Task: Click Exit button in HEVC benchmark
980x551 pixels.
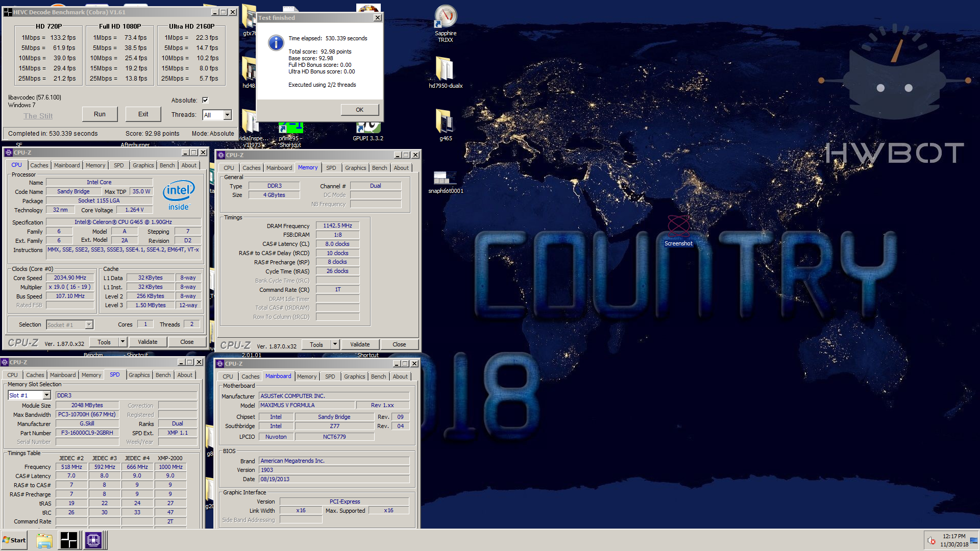Action: [143, 114]
